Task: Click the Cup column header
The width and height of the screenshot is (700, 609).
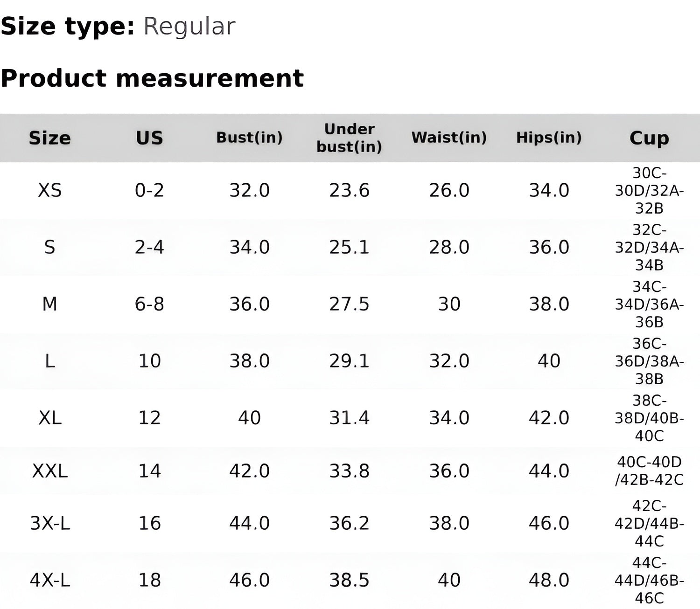Action: 649,138
